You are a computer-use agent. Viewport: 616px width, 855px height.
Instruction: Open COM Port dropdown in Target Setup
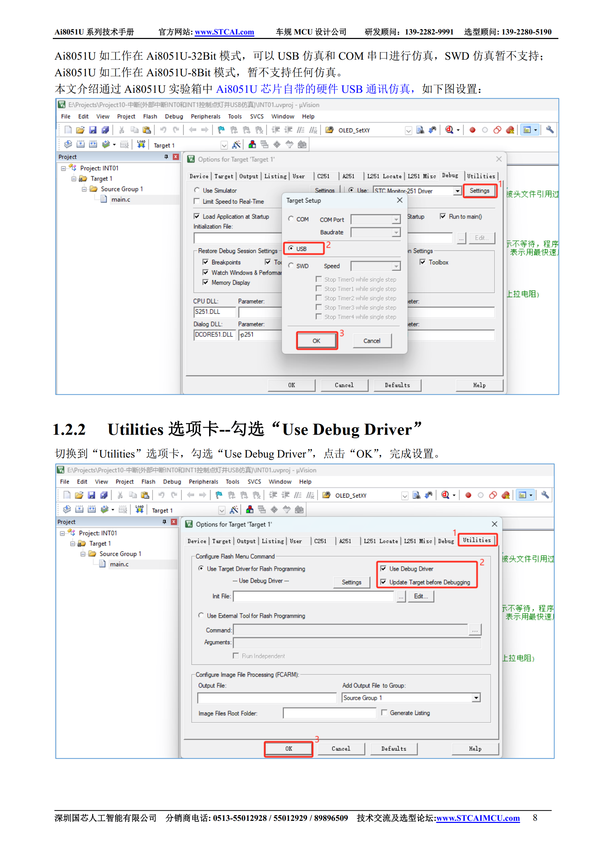tap(396, 219)
